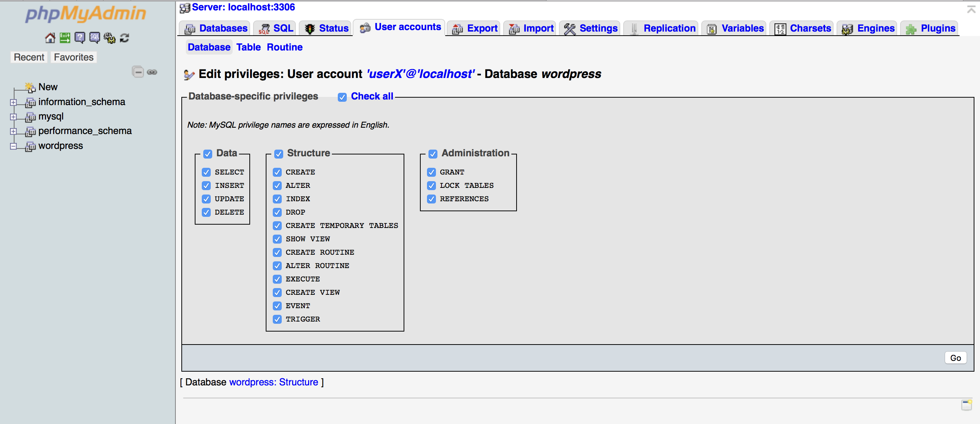Click the Home icon in the sidebar

click(x=50, y=37)
